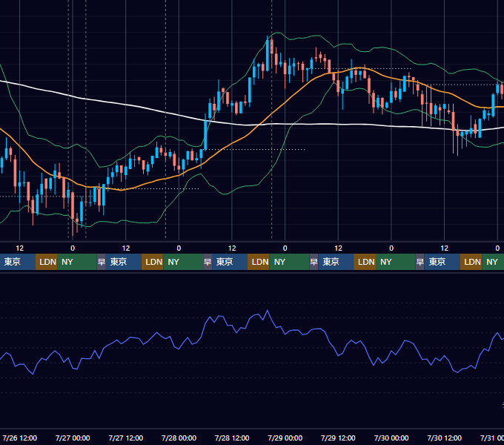
Task: Select the NY session block spanning 7/30 00:00
Action: (x=396, y=262)
